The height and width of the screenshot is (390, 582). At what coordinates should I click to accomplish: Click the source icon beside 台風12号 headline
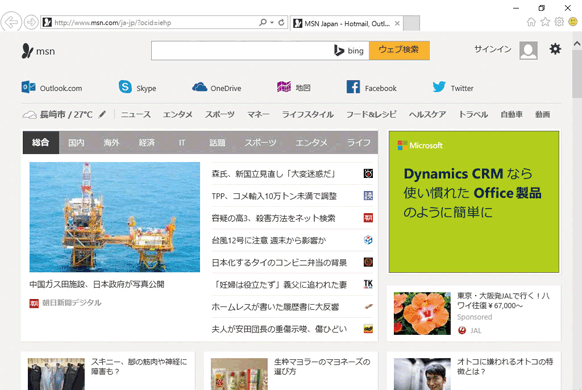point(368,240)
